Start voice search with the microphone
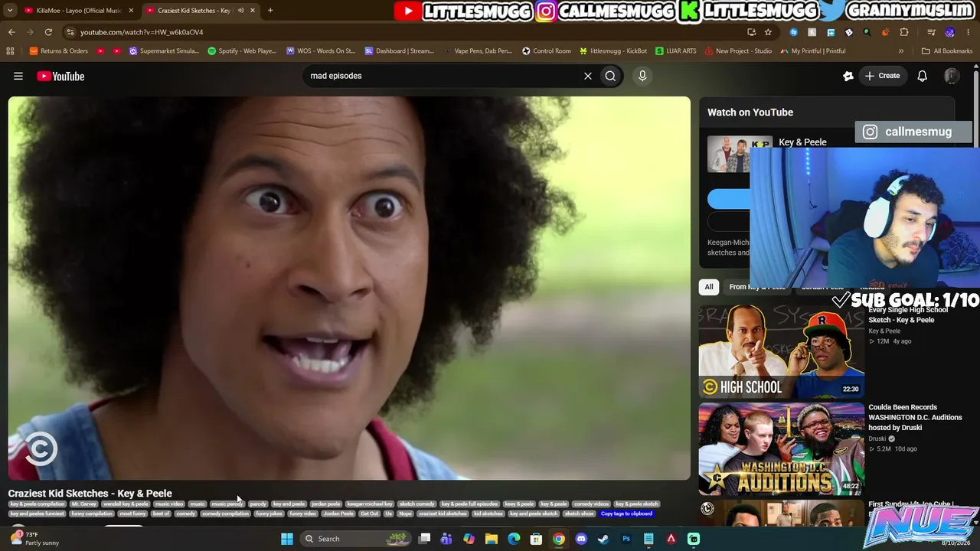The image size is (980, 551). [642, 76]
